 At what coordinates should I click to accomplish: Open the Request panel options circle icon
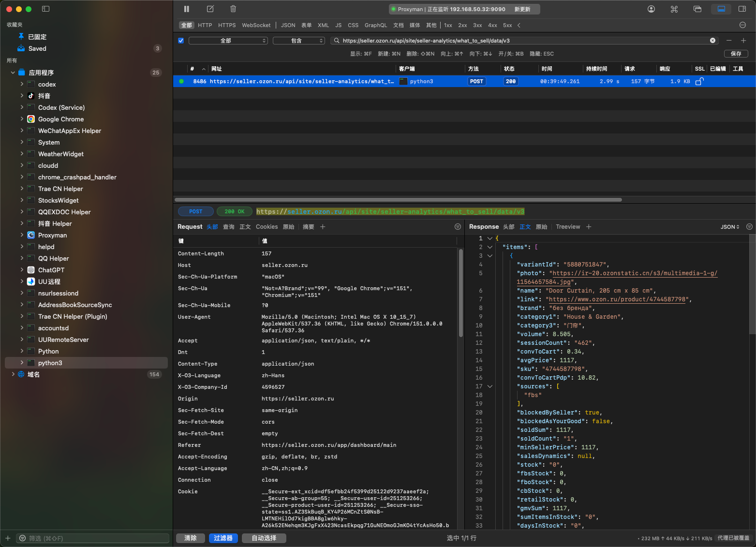pyautogui.click(x=458, y=227)
